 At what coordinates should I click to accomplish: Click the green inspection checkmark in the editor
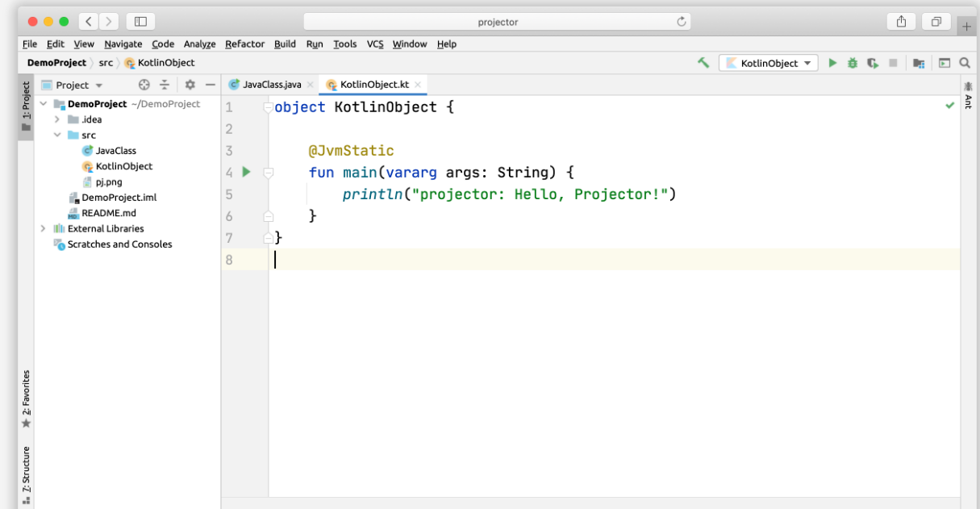950,106
